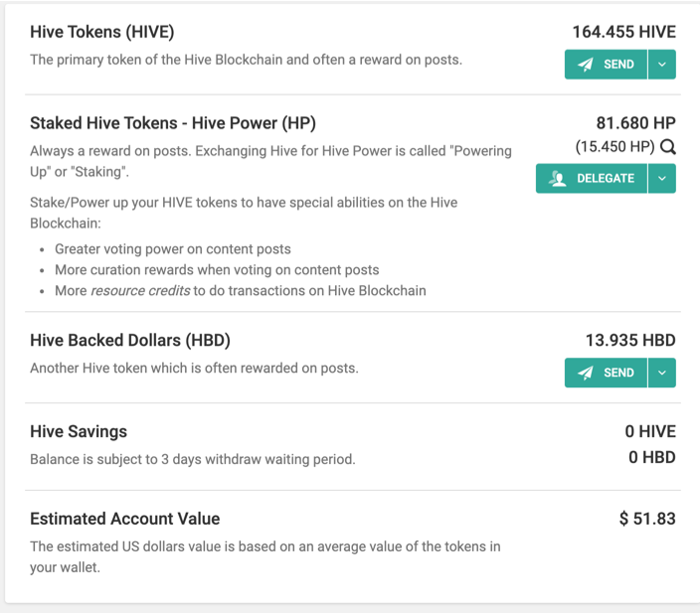
Task: Click the italic resource credits text
Action: 140,290
